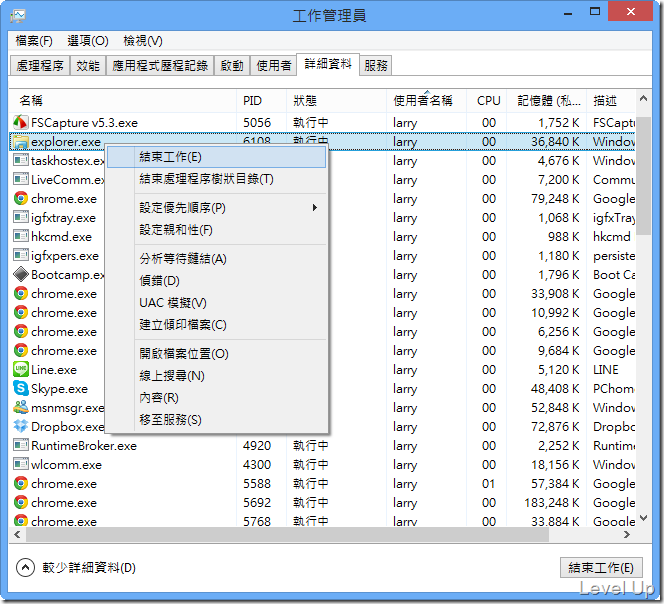Image resolution: width=664 pixels, height=604 pixels.
Task: Open the 檔案(F) menu
Action: [34, 41]
